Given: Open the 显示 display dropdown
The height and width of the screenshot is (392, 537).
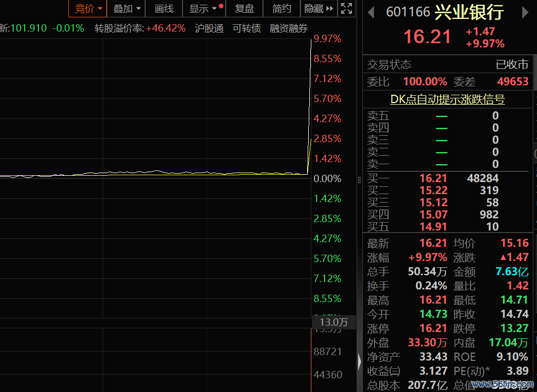Looking at the screenshot, I should point(204,8).
